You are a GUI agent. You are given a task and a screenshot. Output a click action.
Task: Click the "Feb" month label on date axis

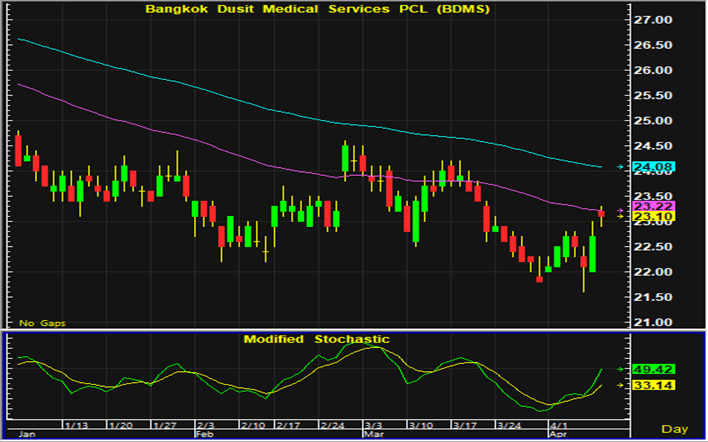point(203,435)
